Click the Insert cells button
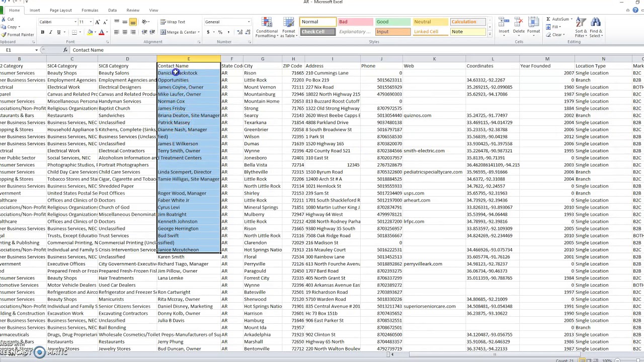This screenshot has height=362, width=644. tap(504, 27)
